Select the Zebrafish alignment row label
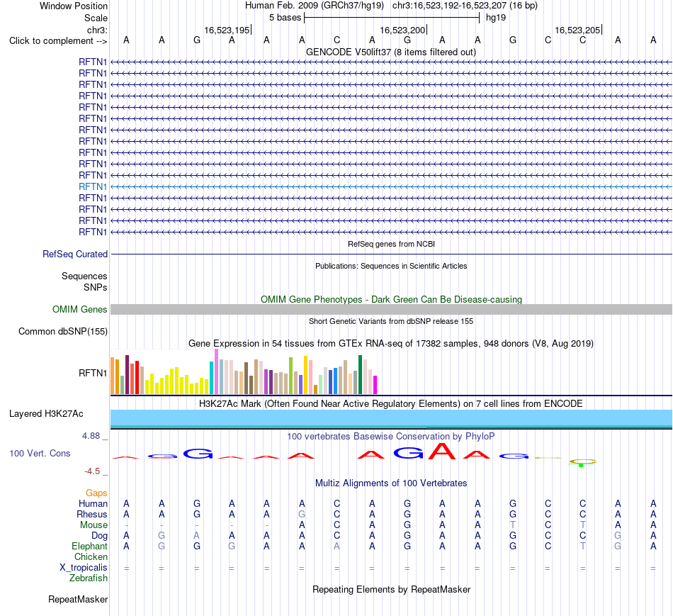The image size is (673, 616). coord(89,578)
